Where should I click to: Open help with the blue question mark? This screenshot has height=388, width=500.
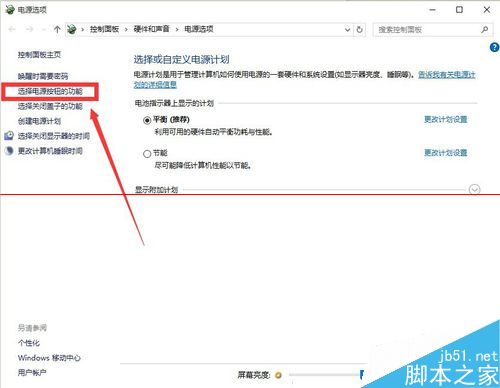click(494, 47)
